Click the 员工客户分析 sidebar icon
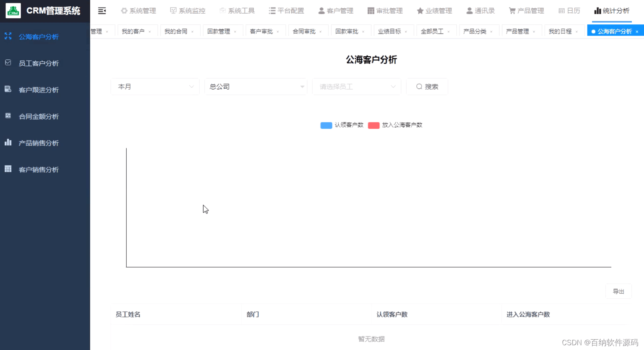 click(8, 63)
